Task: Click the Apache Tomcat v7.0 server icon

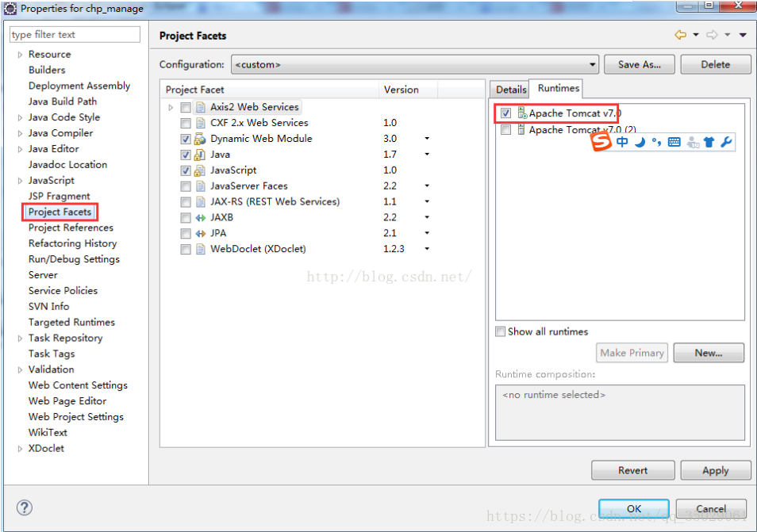Action: (x=522, y=113)
